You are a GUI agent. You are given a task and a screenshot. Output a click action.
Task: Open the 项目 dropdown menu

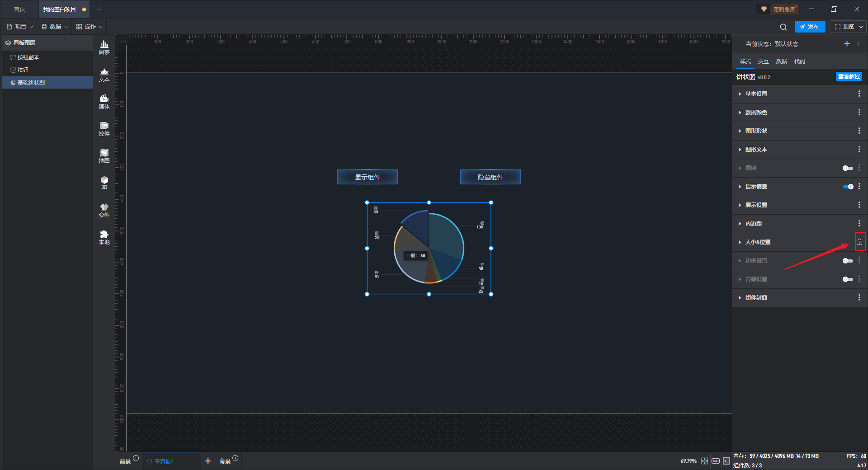[20, 27]
